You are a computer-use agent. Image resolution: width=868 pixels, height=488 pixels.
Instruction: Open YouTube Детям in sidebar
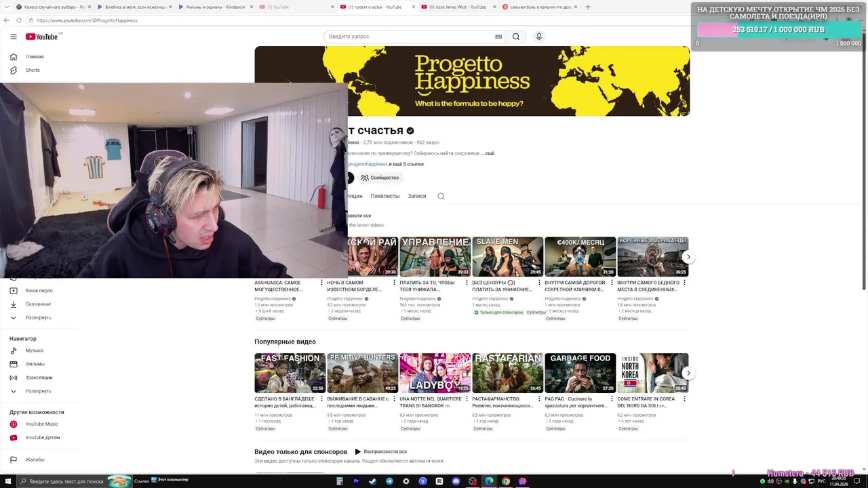[x=43, y=438]
